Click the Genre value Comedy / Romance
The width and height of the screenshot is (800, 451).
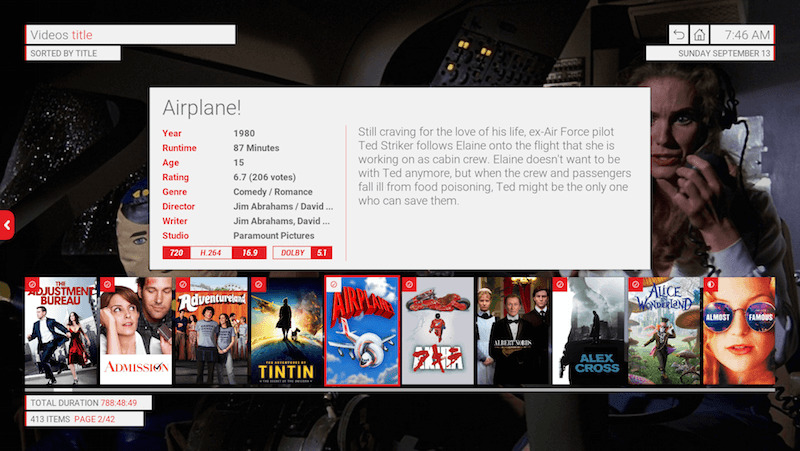(273, 192)
